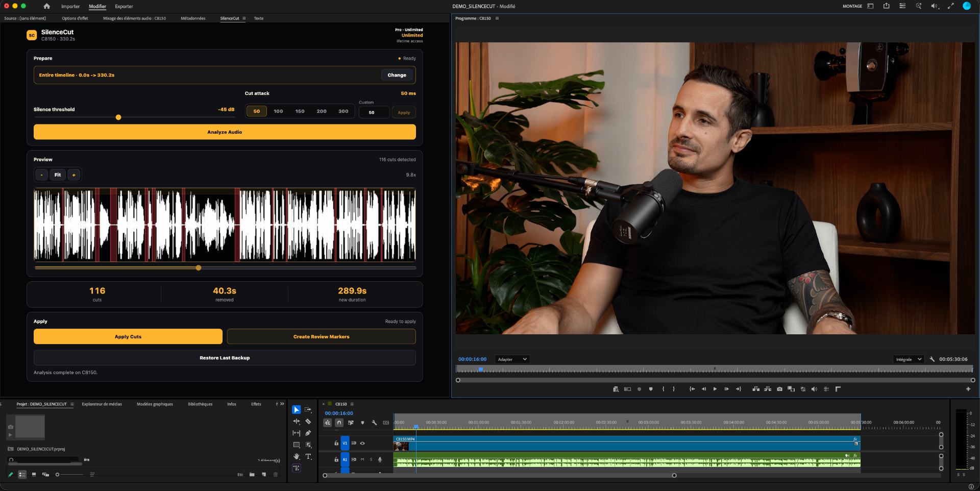
Task: Select the Hand tool
Action: (x=297, y=456)
